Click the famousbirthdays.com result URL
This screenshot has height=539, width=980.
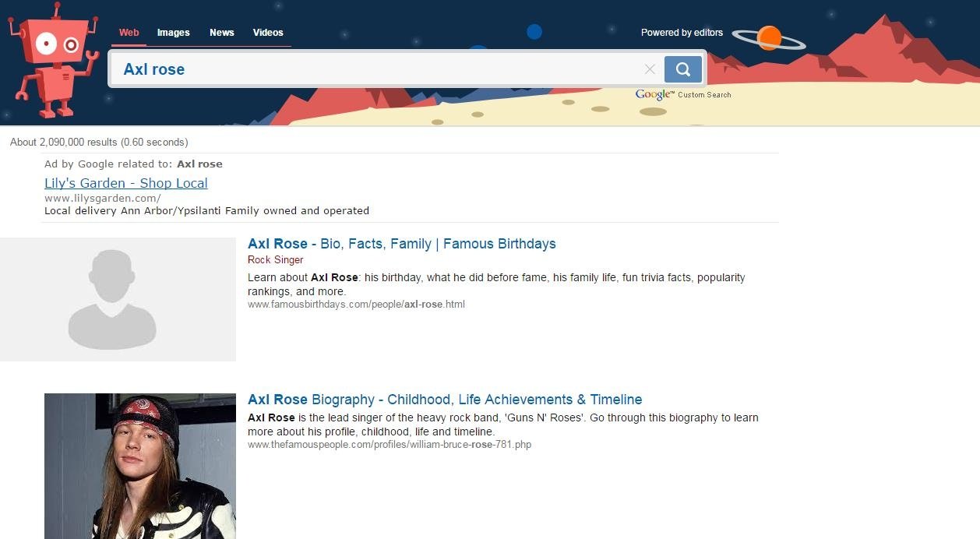(356, 305)
